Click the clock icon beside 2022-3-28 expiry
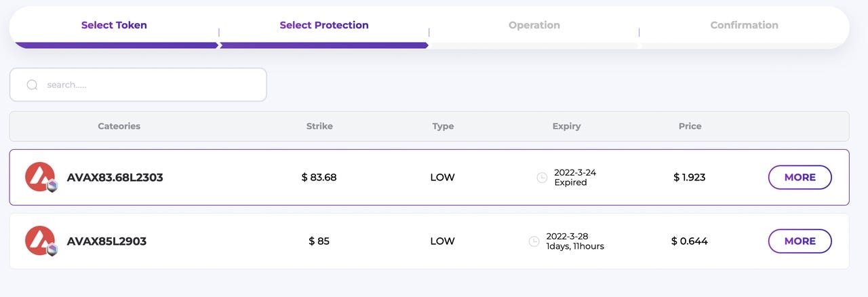This screenshot has height=297, width=868. tap(534, 241)
